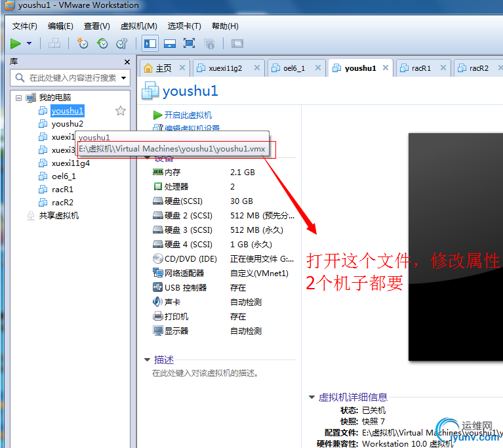Close the youshu1 tab
Screen dimensions: 503x448
386,68
